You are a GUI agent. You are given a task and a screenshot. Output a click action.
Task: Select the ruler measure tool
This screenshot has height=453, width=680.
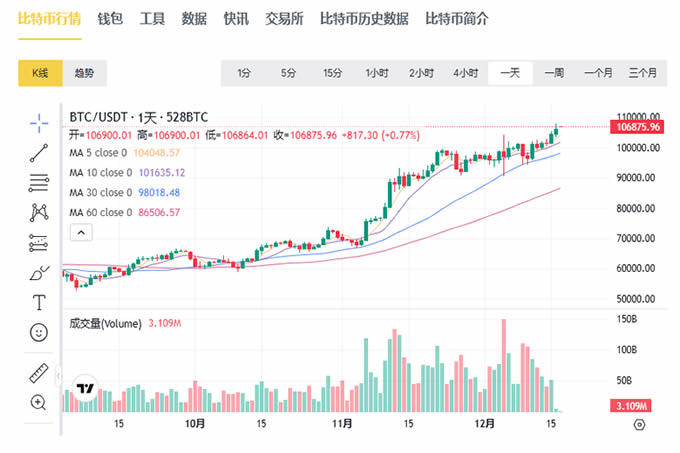[x=39, y=373]
